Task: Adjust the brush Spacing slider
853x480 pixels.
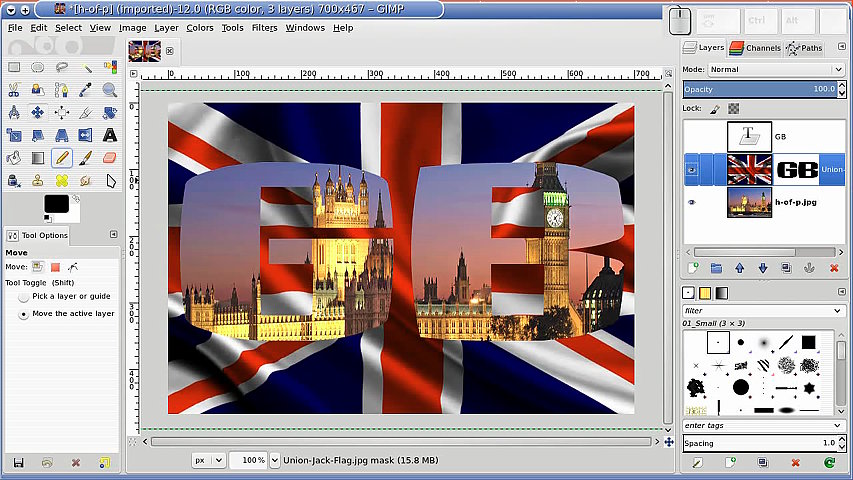Action: click(759, 443)
